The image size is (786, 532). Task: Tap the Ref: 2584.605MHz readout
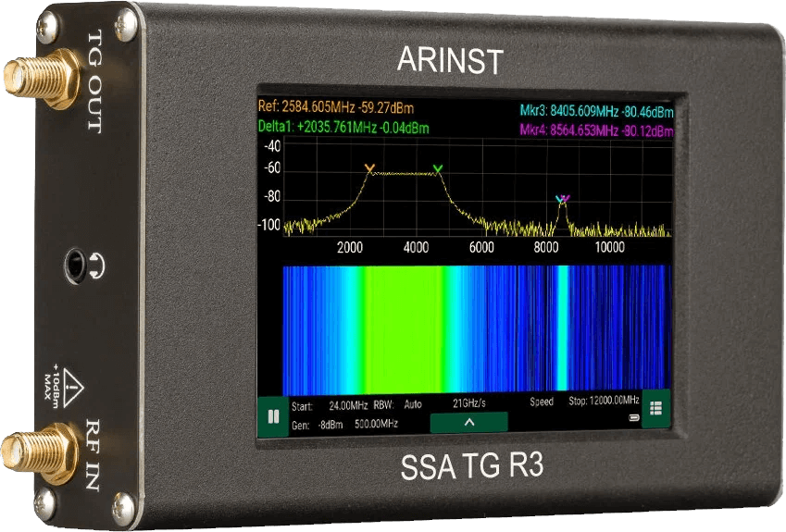tap(336, 107)
